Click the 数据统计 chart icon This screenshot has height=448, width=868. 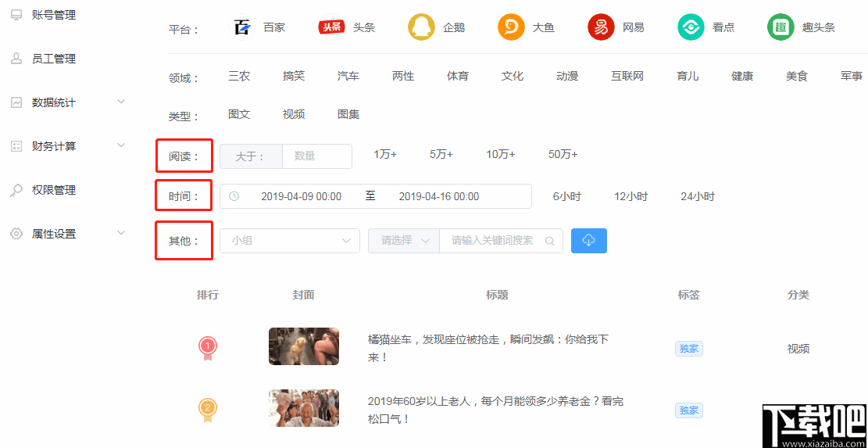[x=16, y=102]
